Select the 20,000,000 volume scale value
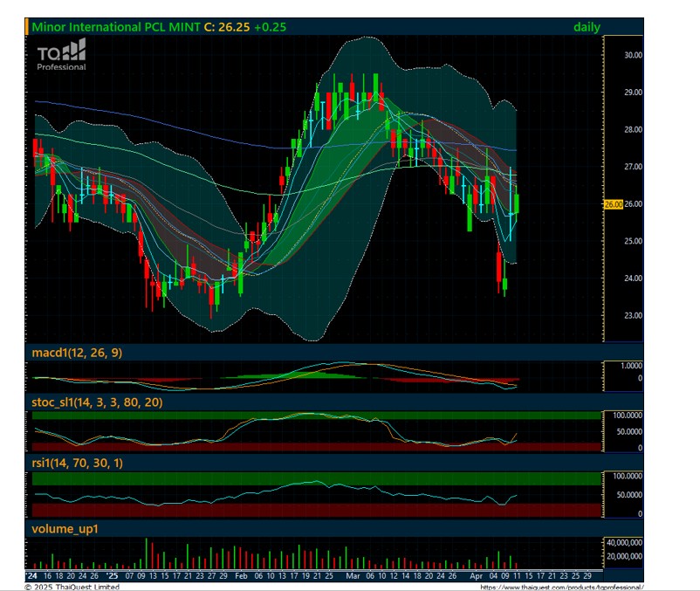700x591 pixels. [625, 557]
